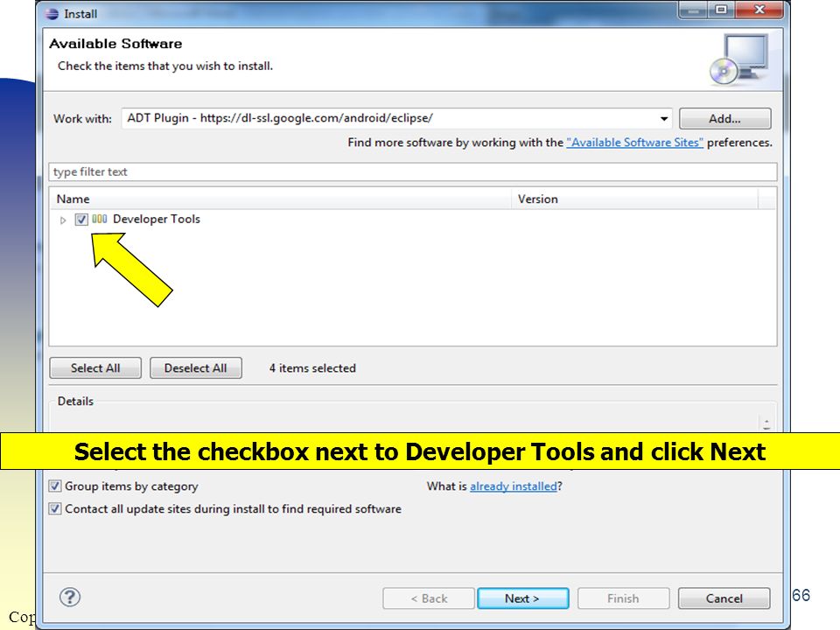Click the Details scrollbar stepper arrows
The height and width of the screenshot is (630, 840).
point(766,423)
